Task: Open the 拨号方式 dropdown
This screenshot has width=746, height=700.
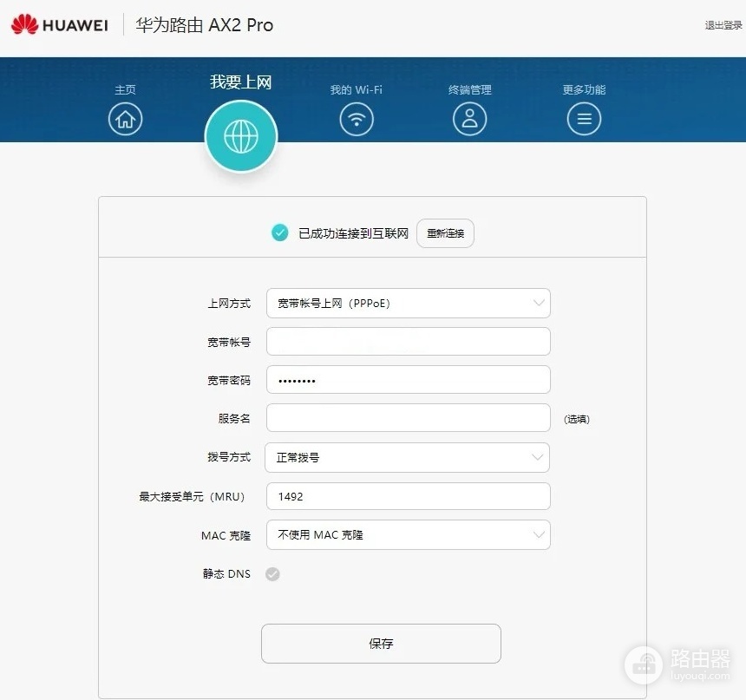Action: click(407, 457)
